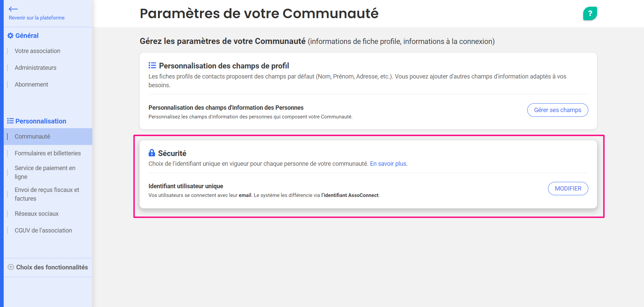
Task: Follow the En savoir plus link
Action: coord(388,164)
